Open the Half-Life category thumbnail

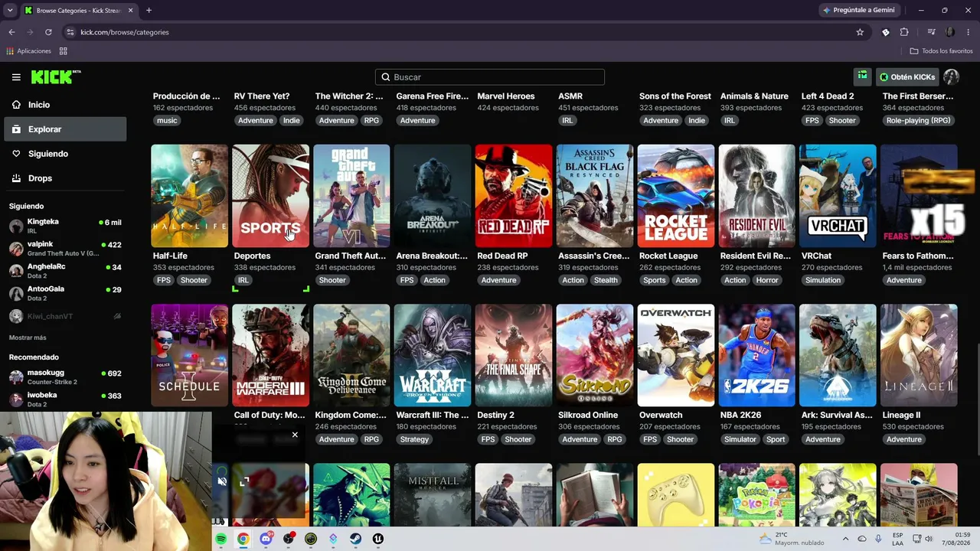pos(189,196)
